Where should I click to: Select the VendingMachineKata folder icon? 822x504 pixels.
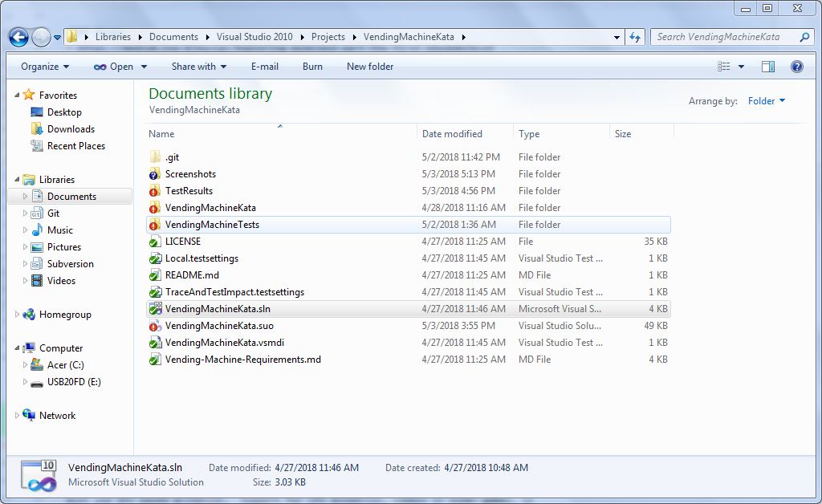pyautogui.click(x=155, y=208)
